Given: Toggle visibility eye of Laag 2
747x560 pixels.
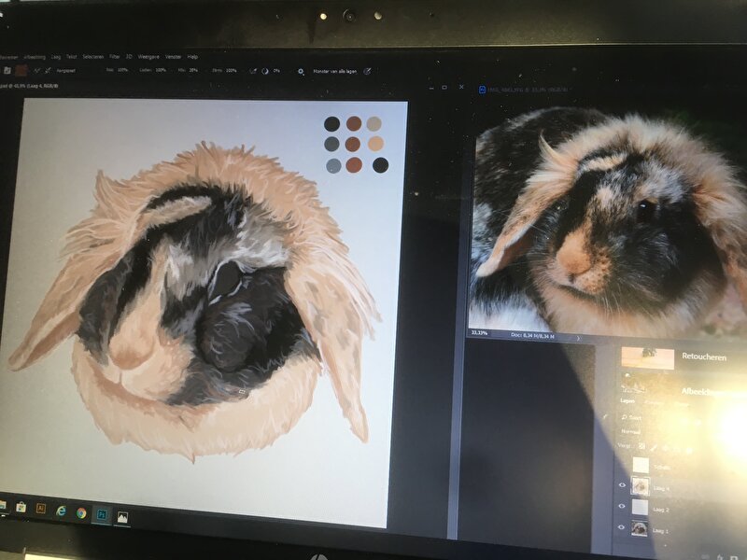Looking at the screenshot, I should point(621,506).
